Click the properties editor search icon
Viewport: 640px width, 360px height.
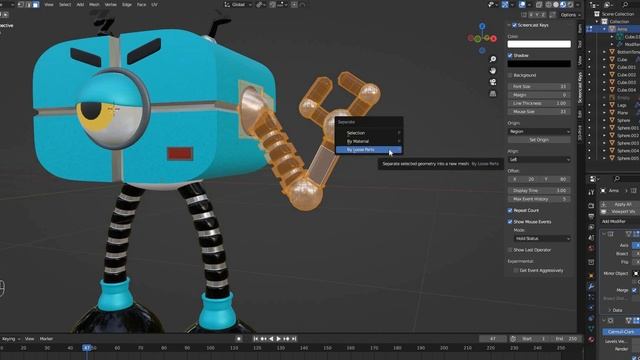(x=617, y=179)
